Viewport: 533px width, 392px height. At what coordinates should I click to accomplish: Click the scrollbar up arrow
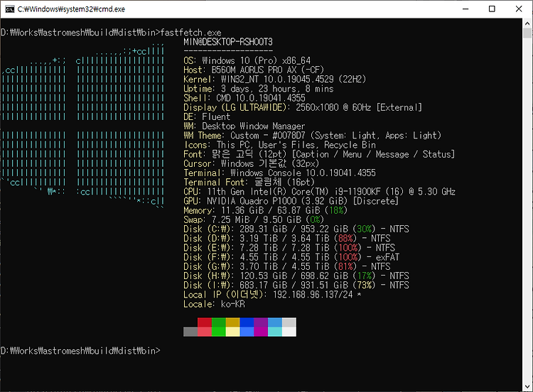[x=527, y=23]
